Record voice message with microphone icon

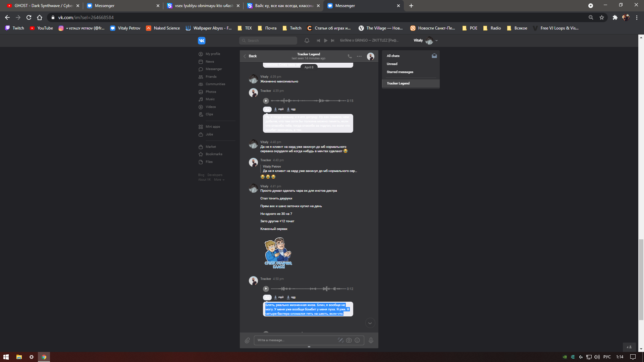[x=371, y=340]
